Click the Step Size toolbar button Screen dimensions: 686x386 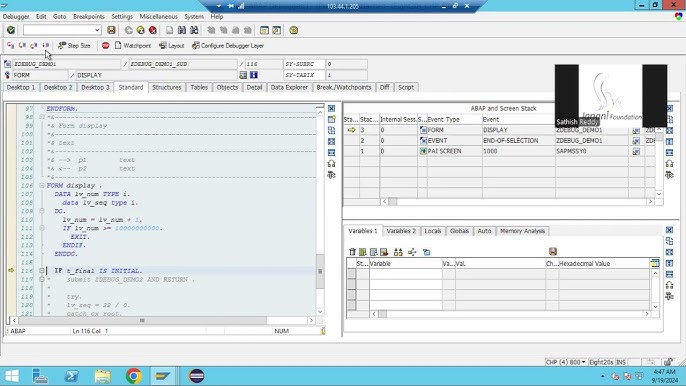(74, 46)
